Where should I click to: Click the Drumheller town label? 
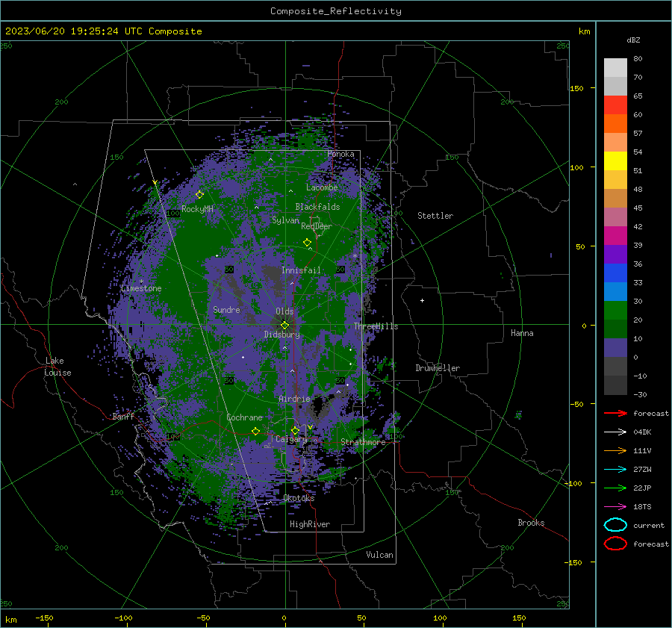438,368
